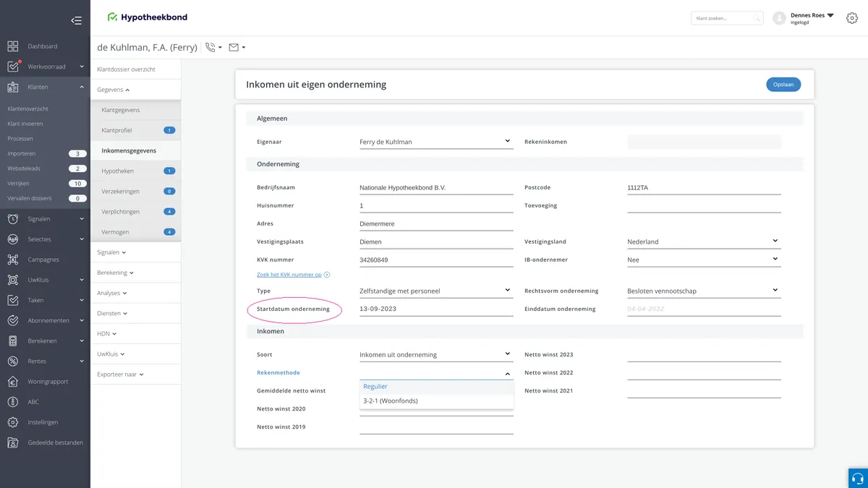
Task: Click the Klant zoeken search field
Action: 727,18
